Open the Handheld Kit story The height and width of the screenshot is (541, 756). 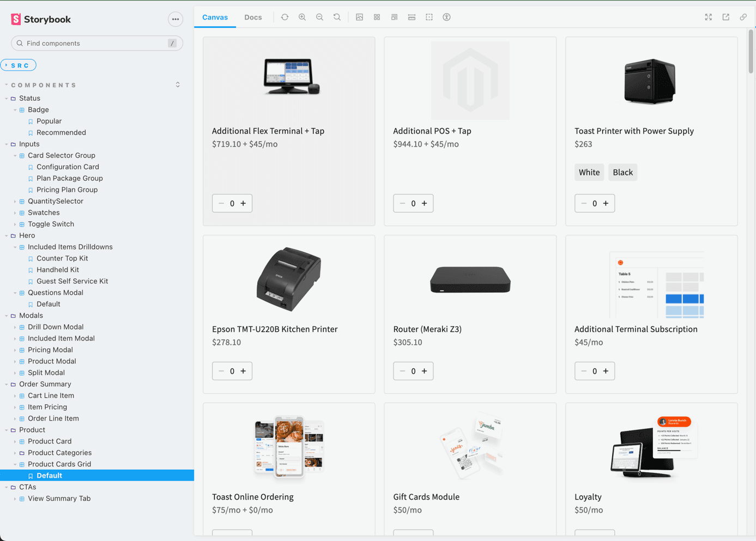pyautogui.click(x=58, y=270)
